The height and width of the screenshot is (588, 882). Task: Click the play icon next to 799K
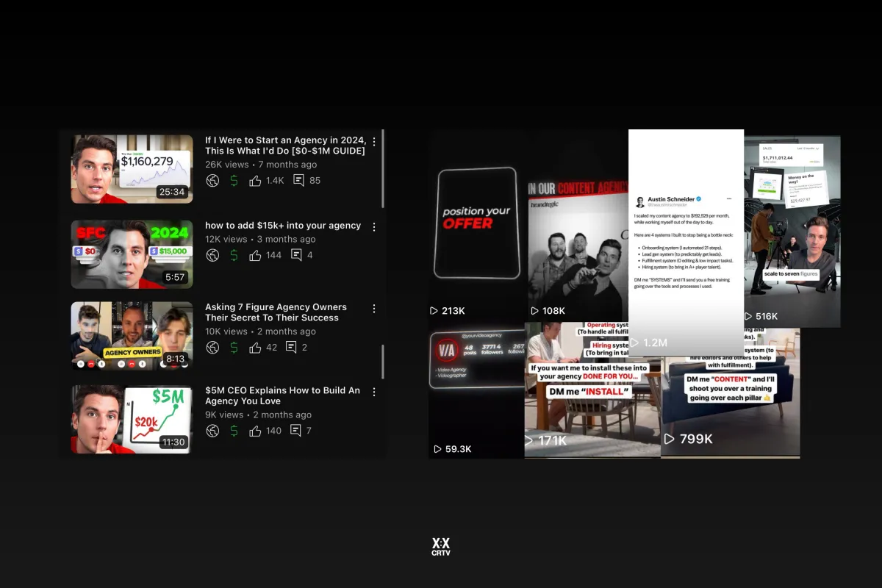(669, 439)
